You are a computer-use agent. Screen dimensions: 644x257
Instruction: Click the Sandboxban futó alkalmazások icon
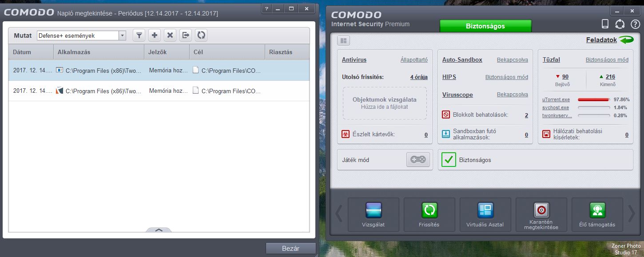[x=446, y=134]
